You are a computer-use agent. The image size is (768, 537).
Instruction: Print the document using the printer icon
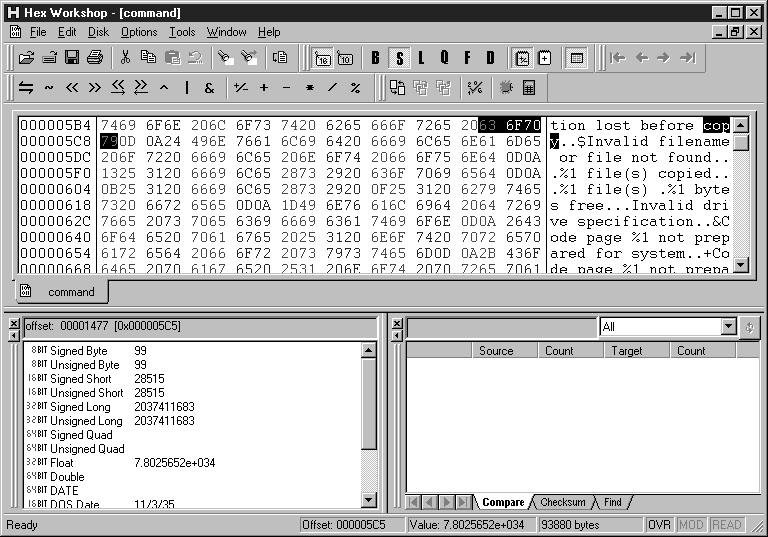[x=95, y=58]
